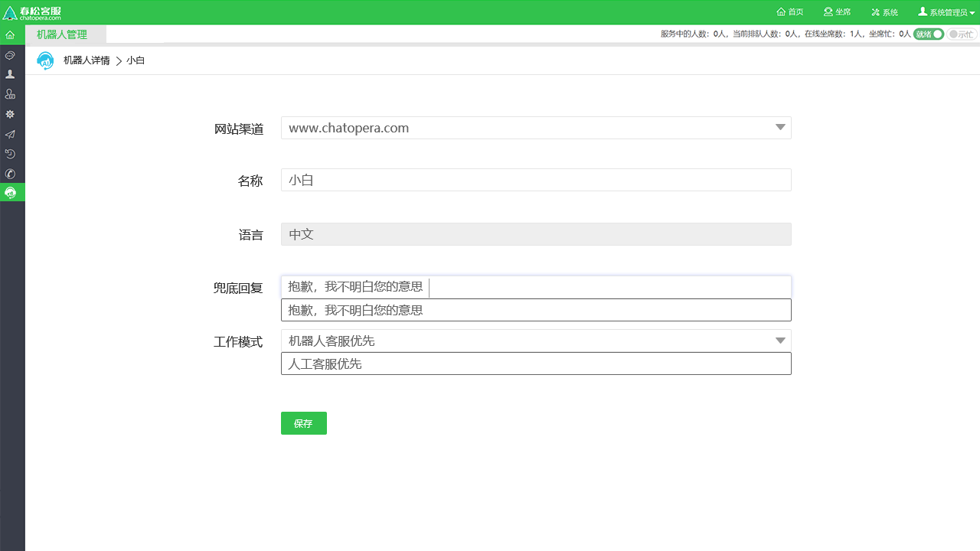Click the 名称 input showing 小白

pos(536,179)
